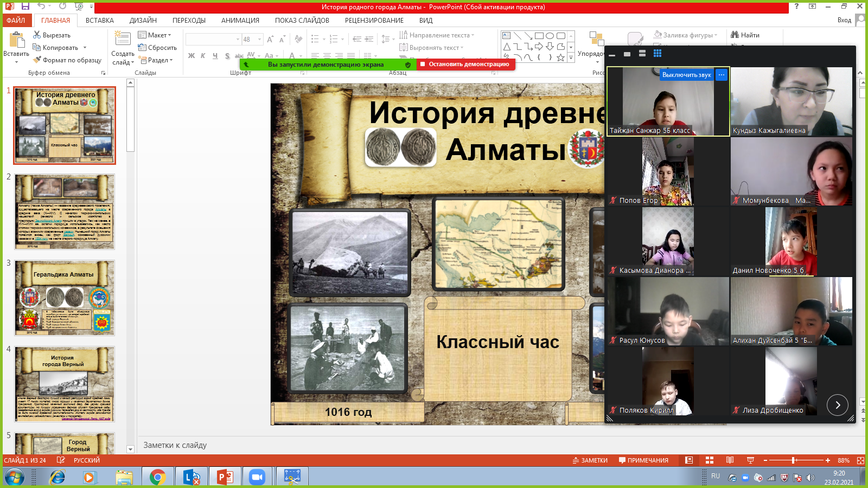Select slide 3 thumbnail Геральдика Алматы
Screen dimensions: 868x488
pos(65,298)
